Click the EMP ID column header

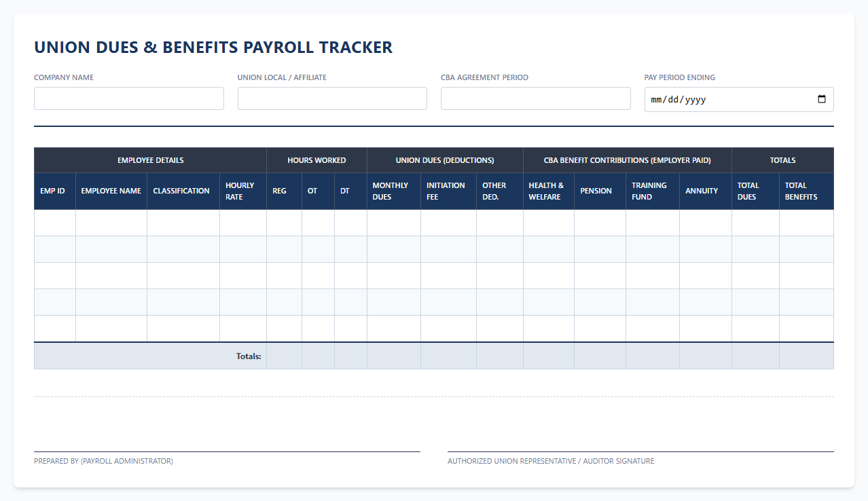coord(55,191)
